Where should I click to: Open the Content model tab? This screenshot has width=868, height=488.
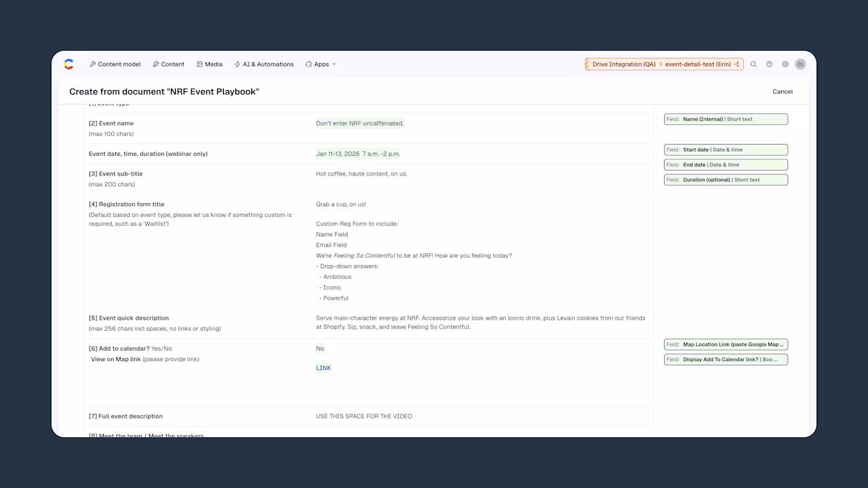tap(115, 64)
